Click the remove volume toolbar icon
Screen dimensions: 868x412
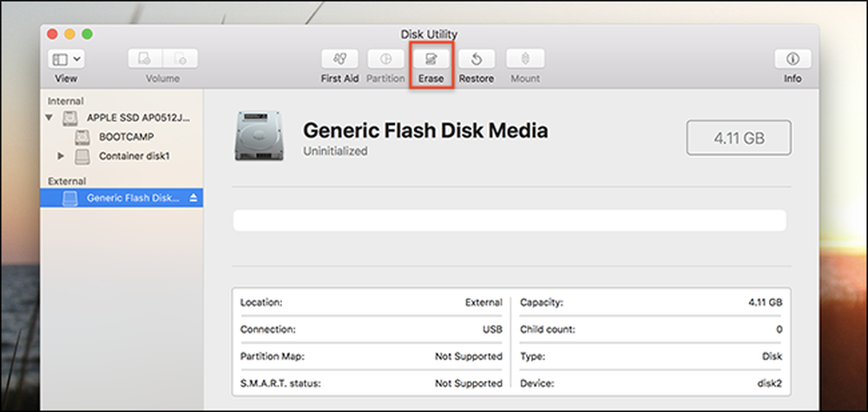(x=180, y=59)
